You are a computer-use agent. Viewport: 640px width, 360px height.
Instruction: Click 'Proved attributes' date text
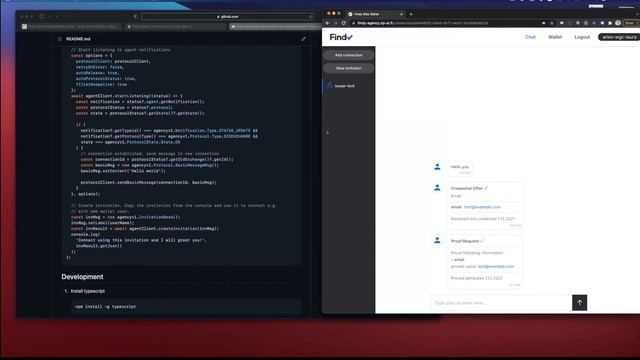[476, 278]
